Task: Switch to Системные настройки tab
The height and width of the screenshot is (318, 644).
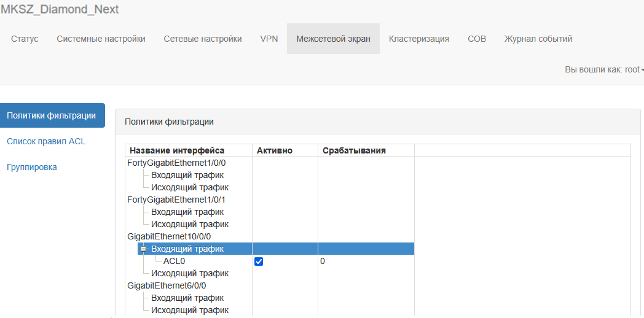Action: [x=101, y=39]
